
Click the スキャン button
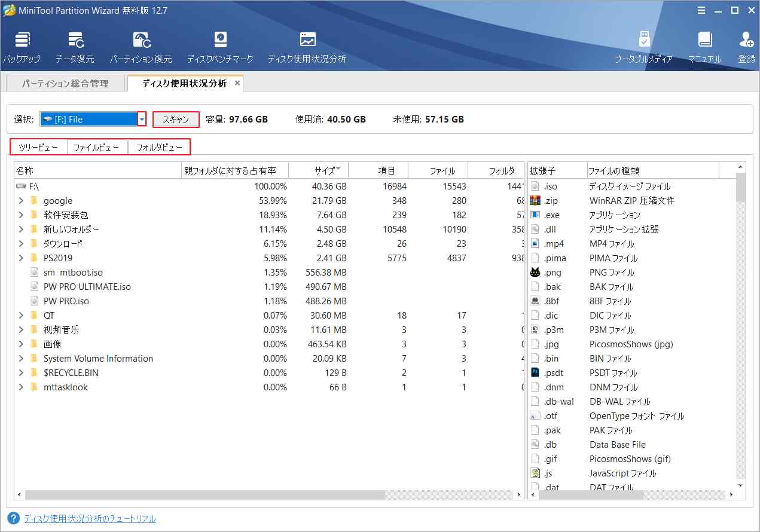point(176,120)
